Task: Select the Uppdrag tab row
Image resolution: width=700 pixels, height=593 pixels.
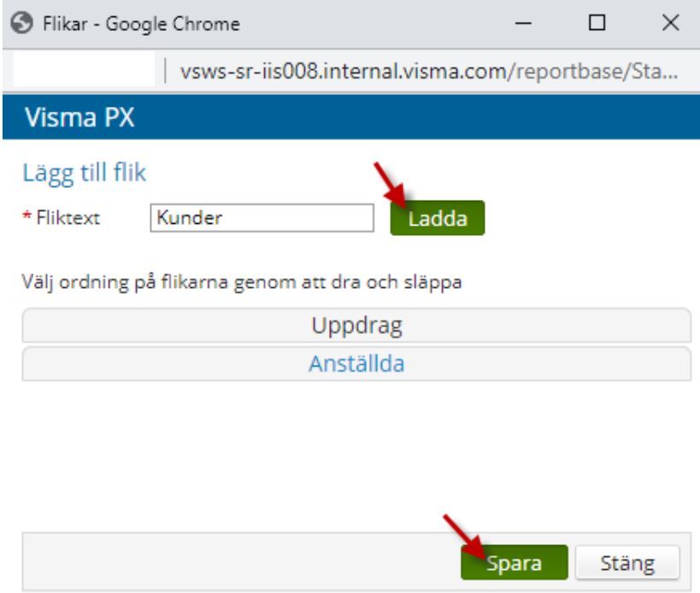Action: tap(356, 325)
